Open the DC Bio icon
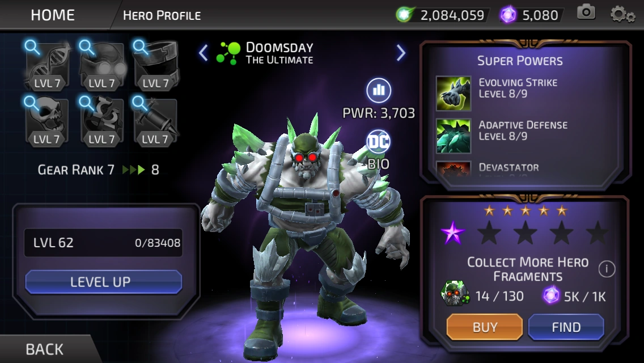The height and width of the screenshot is (363, 644). [x=378, y=142]
